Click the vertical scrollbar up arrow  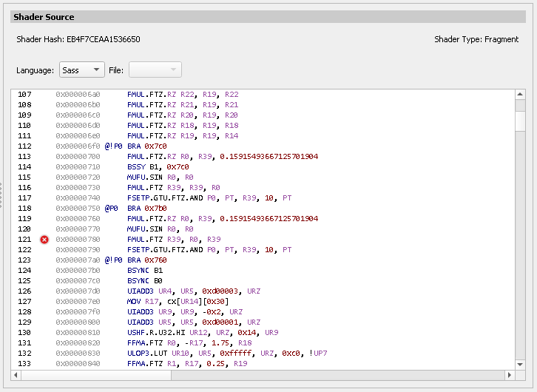520,95
